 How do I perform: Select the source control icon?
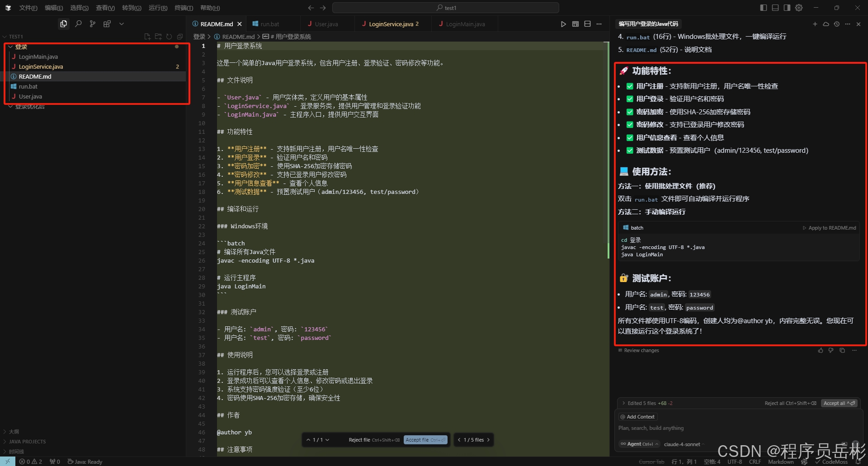coord(92,24)
